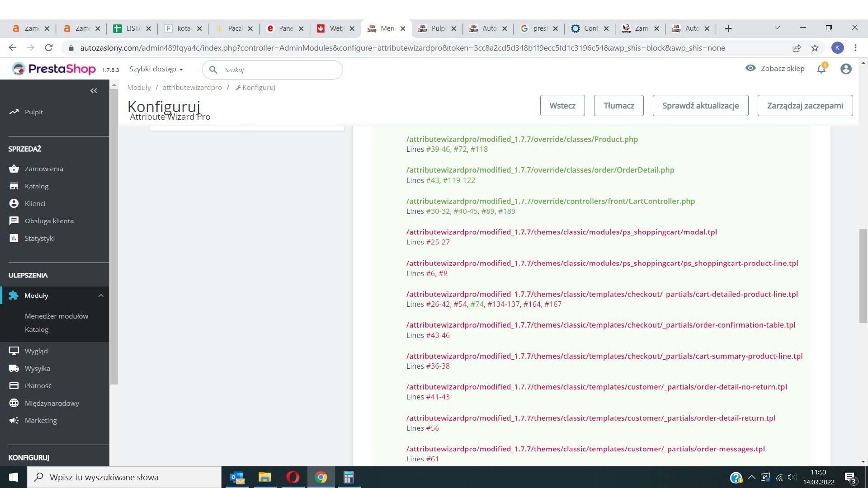Screen dimensions: 868x488
Task: Click the Zamówienia basket icon
Action: [x=14, y=169]
